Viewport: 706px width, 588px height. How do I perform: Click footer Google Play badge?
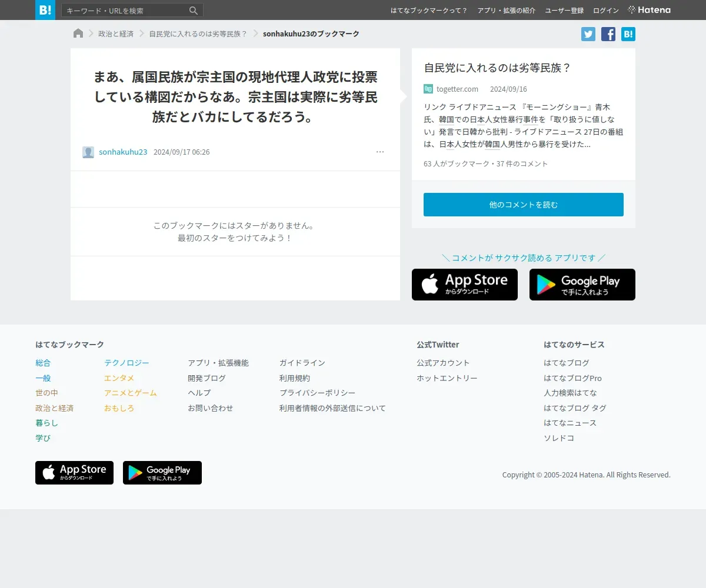point(162,473)
